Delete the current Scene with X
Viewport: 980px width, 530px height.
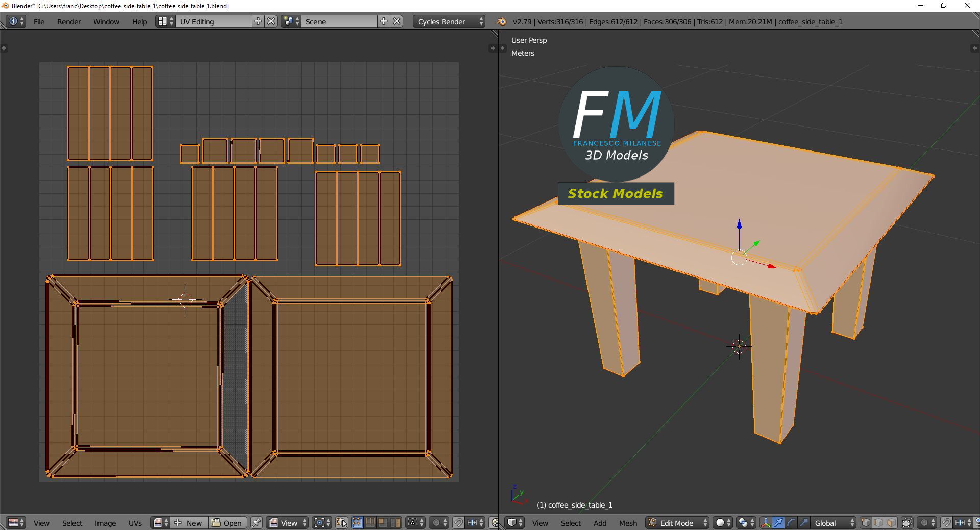(x=397, y=21)
